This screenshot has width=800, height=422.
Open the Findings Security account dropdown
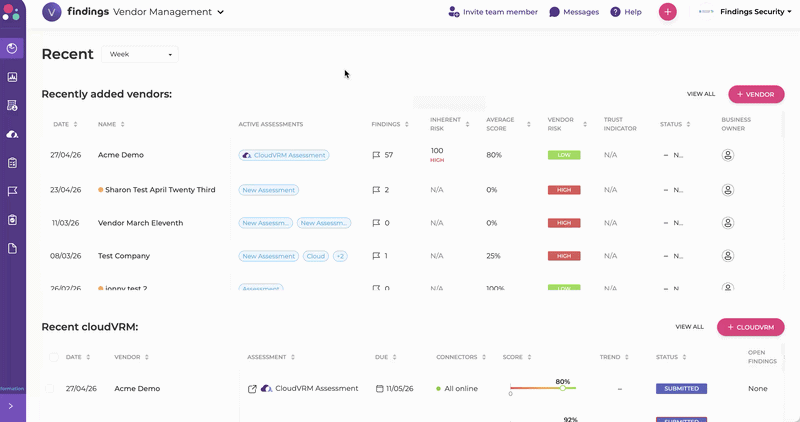[x=755, y=12]
